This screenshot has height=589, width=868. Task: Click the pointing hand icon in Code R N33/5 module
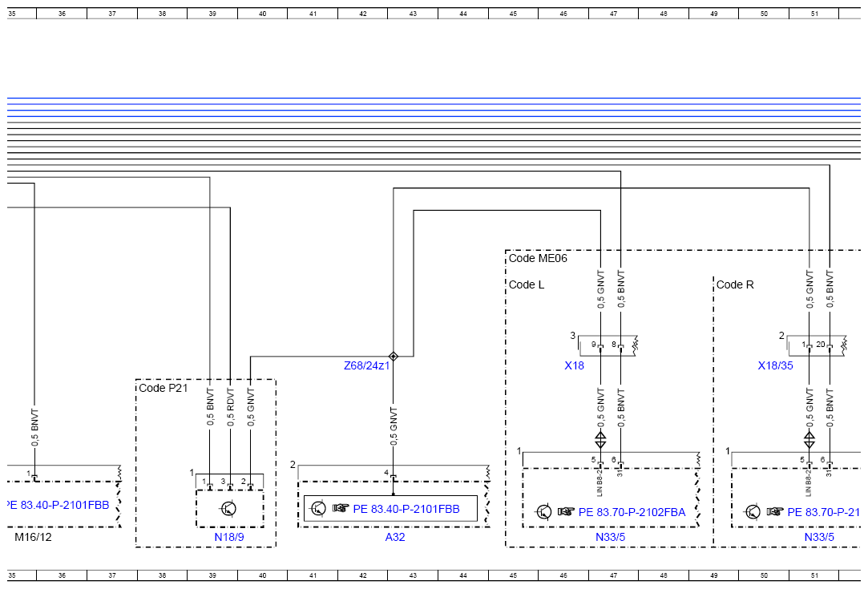[x=775, y=512]
